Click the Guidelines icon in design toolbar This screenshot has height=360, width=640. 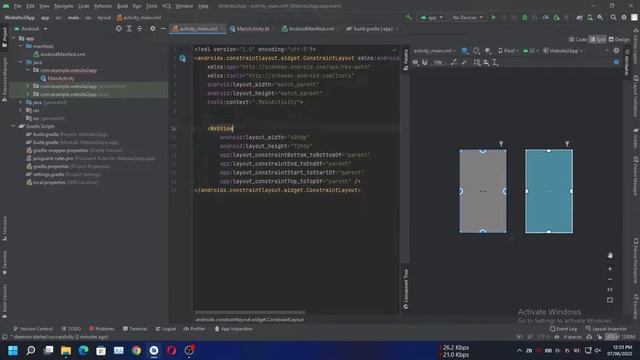pyautogui.click(x=496, y=62)
